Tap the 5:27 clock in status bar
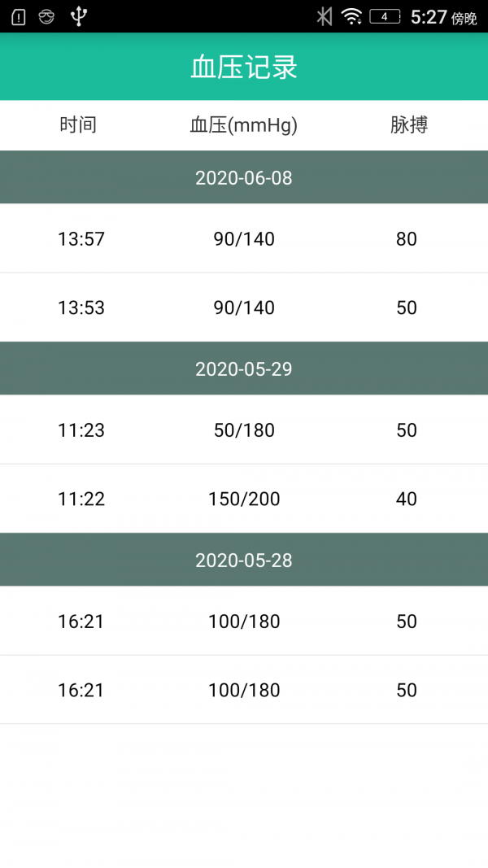Image resolution: width=488 pixels, height=868 pixels. point(429,17)
